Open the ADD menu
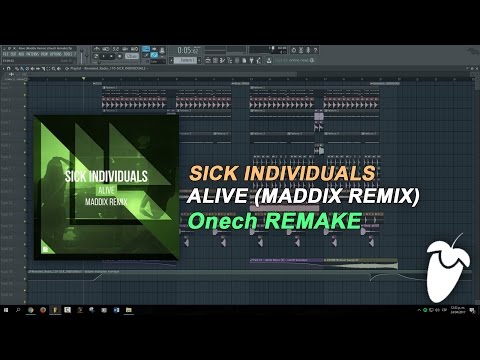The image size is (480, 360). [21, 54]
